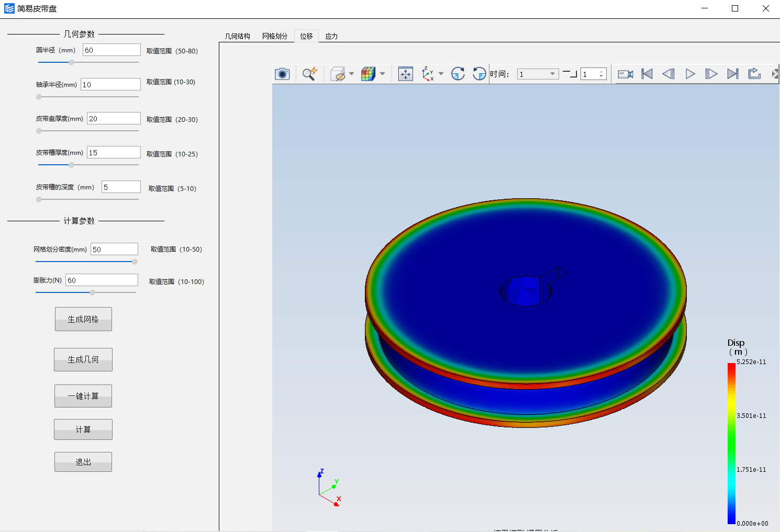Click the 皮带槽的深度 input field
The height and width of the screenshot is (532, 780).
(x=121, y=187)
